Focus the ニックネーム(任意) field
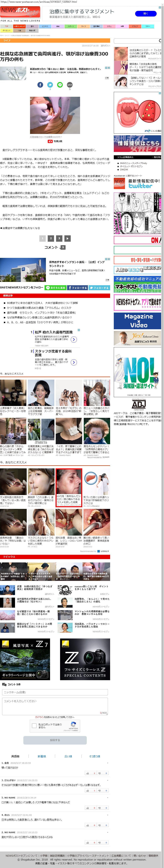This screenshot has height=868, width=164. pyautogui.click(x=55, y=692)
